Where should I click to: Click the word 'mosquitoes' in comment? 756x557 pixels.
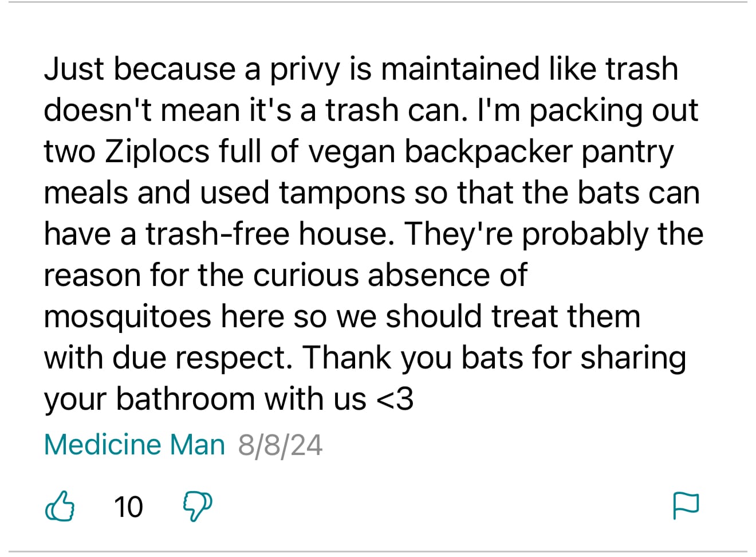[x=127, y=317]
